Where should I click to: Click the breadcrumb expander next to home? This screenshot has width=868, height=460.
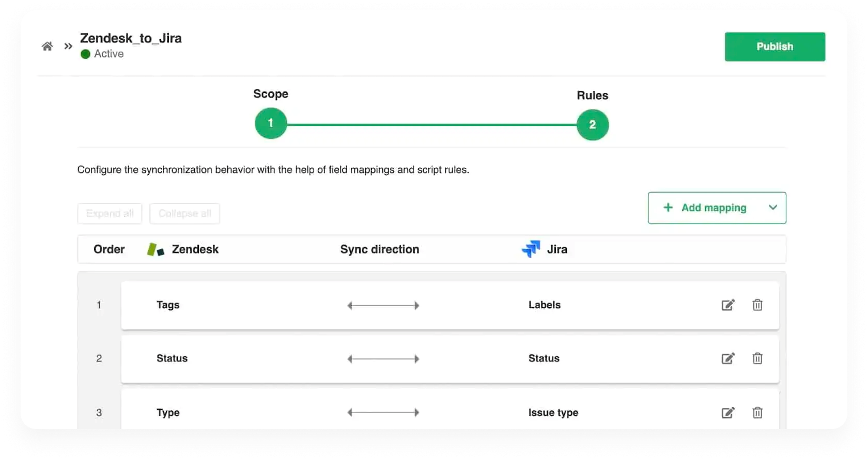click(x=68, y=46)
